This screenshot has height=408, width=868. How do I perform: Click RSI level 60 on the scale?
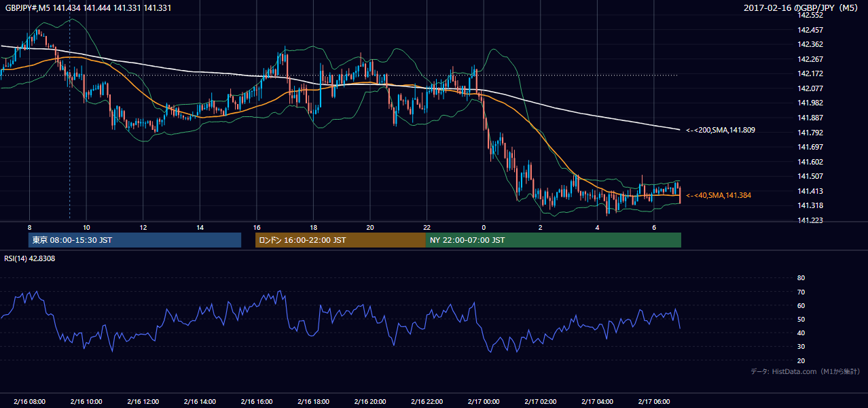pyautogui.click(x=801, y=305)
